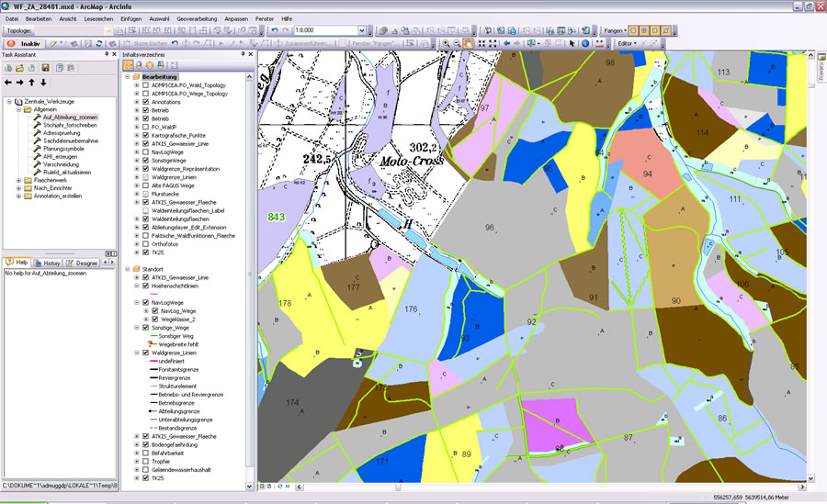Image resolution: width=827 pixels, height=504 pixels.
Task: Collapse the Standort group
Action: [x=127, y=269]
